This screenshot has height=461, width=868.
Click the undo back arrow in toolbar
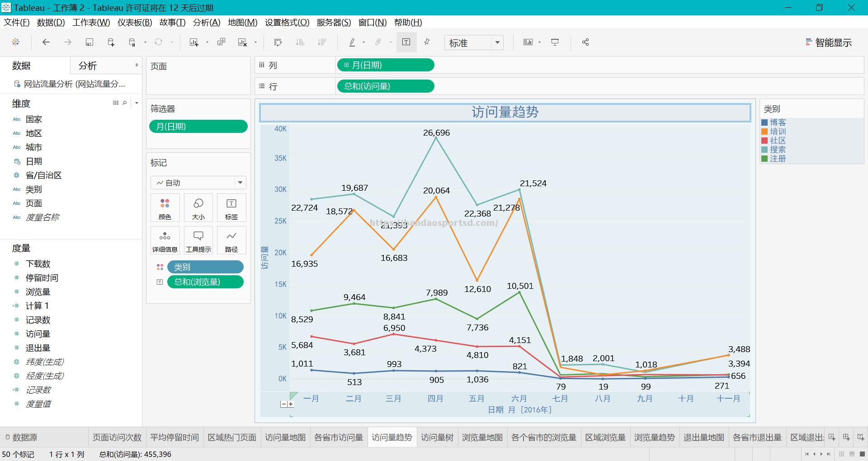(46, 42)
